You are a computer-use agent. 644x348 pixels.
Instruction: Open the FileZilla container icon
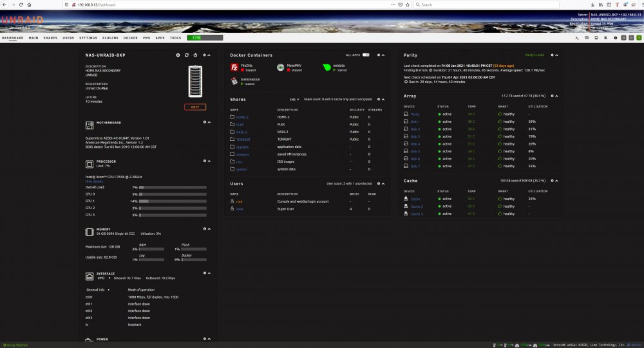click(x=234, y=68)
